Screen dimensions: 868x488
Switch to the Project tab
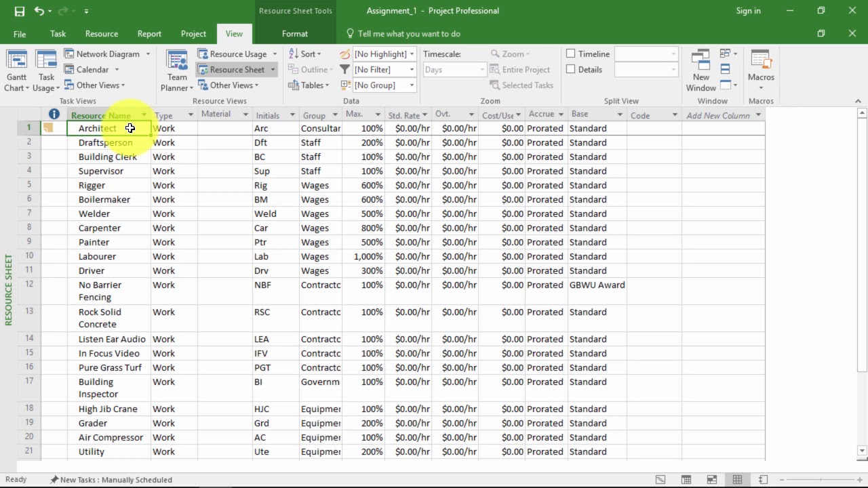193,33
